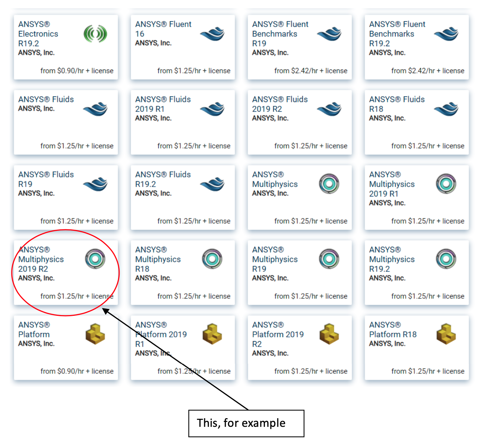Image resolution: width=484 pixels, height=448 pixels.
Task: Open the ANSYS Platform 2019 R2 title
Action: click(x=278, y=334)
